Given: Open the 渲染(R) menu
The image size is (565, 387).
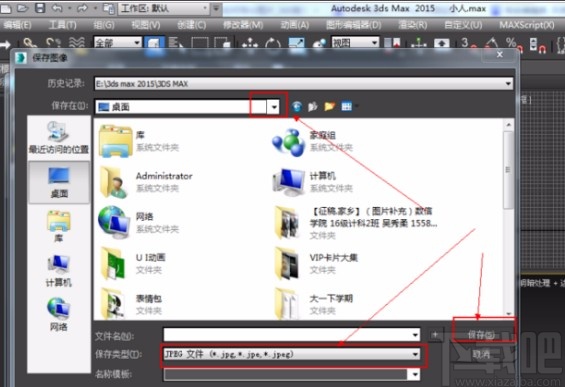Looking at the screenshot, I should [413, 25].
